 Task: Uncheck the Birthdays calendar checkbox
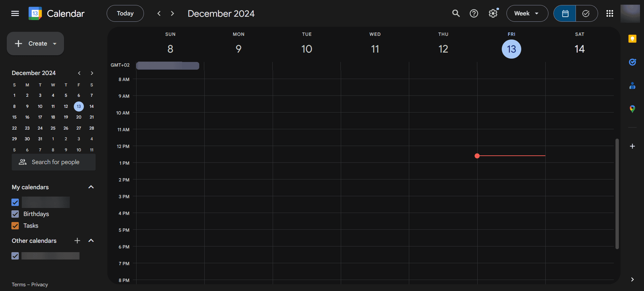[15, 214]
